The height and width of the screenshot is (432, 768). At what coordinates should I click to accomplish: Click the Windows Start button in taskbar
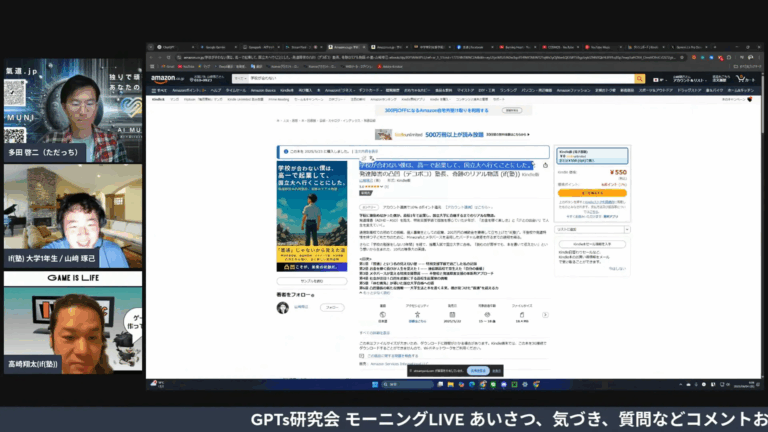click(375, 384)
